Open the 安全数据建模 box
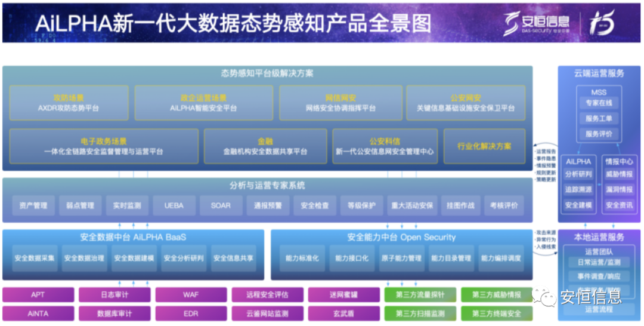The width and height of the screenshot is (644, 326). tap(134, 258)
